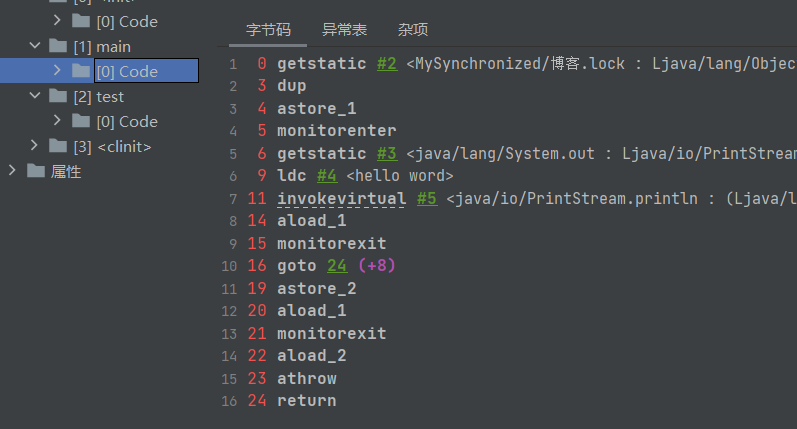Select the topmost [0] Code label

tap(127, 22)
